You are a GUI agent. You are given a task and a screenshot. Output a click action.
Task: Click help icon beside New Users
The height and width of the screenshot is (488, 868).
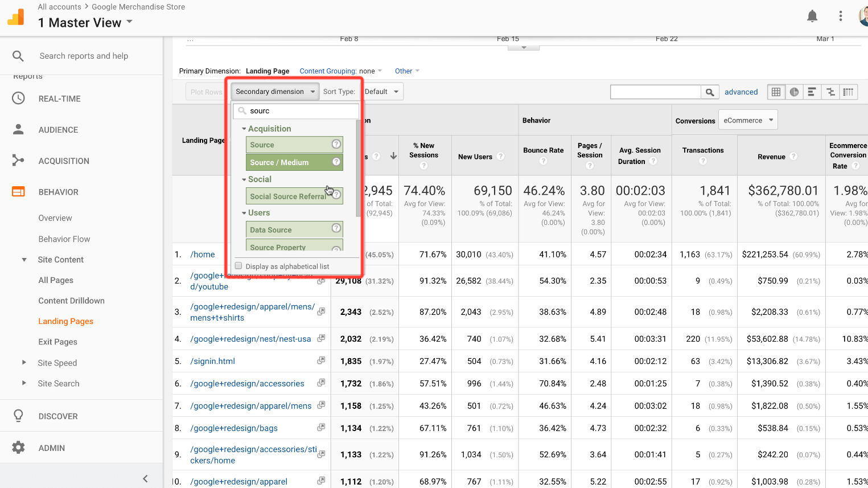coord(500,157)
